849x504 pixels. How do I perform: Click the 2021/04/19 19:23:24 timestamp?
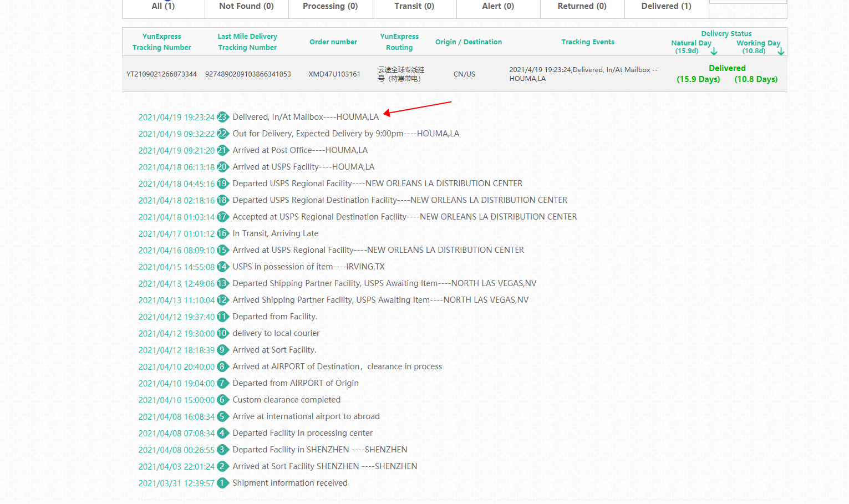tap(176, 118)
